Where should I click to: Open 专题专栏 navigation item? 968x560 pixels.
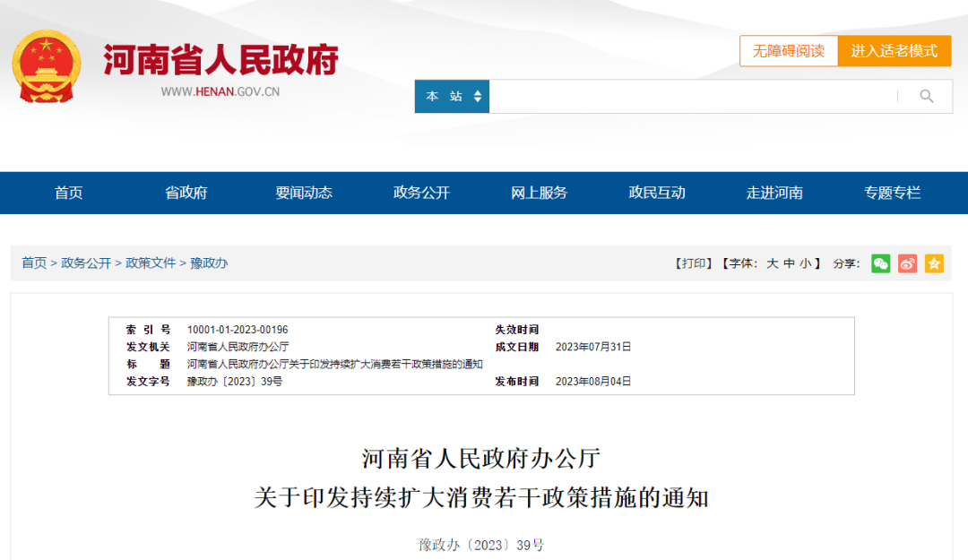[892, 193]
